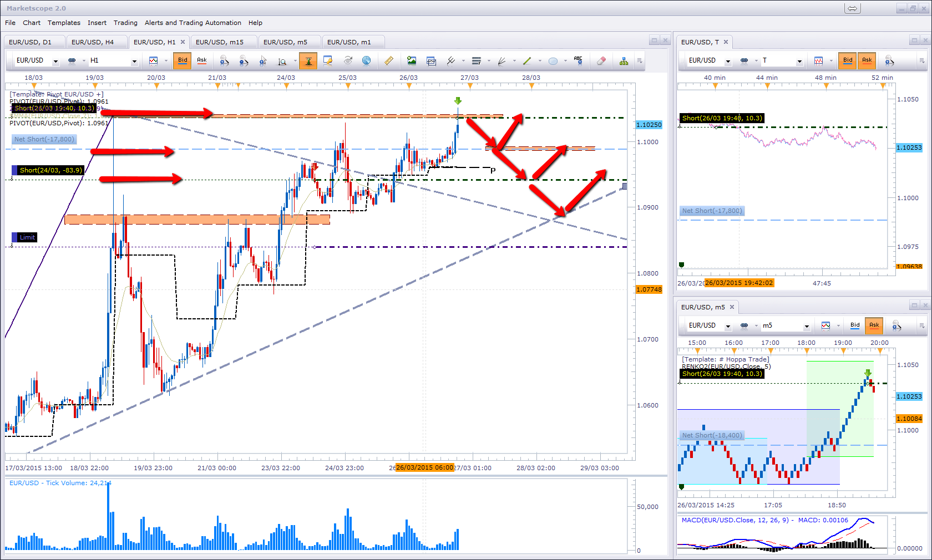Select the ruler measuring tool

pyautogui.click(x=389, y=60)
